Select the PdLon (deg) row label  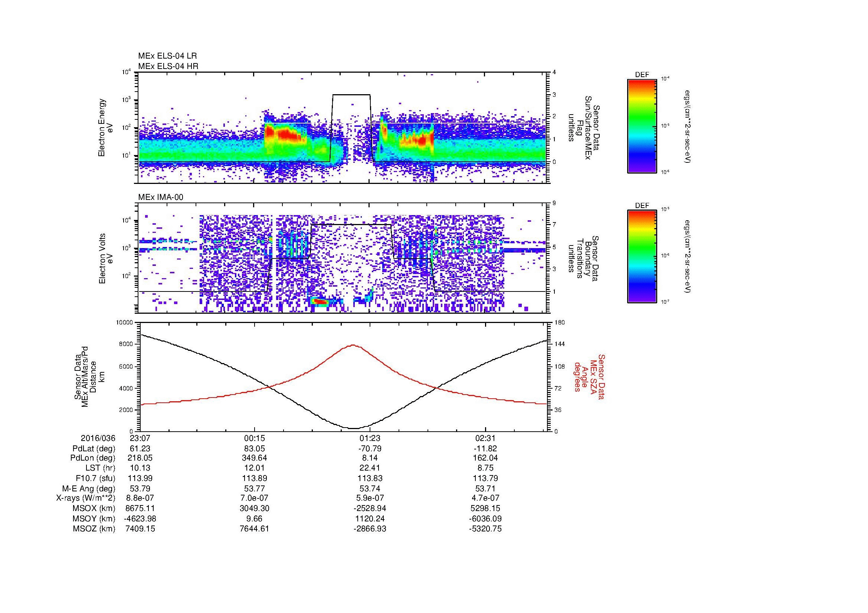(x=93, y=458)
